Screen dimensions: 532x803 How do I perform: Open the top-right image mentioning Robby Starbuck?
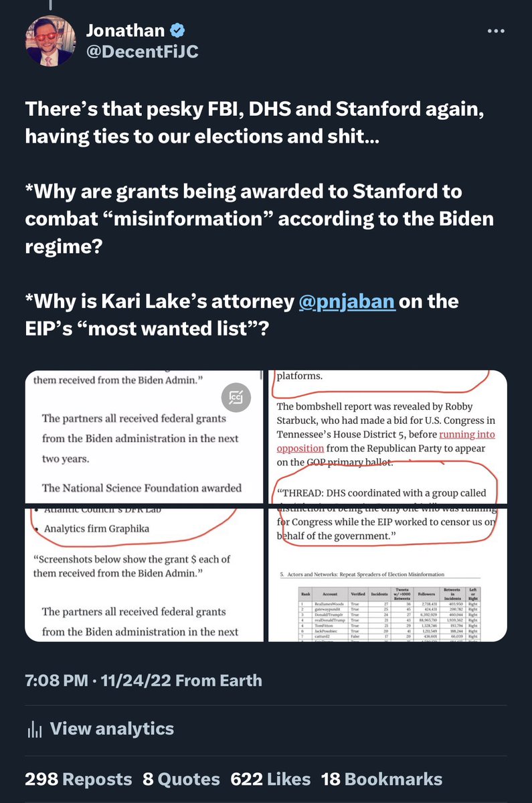click(x=387, y=437)
